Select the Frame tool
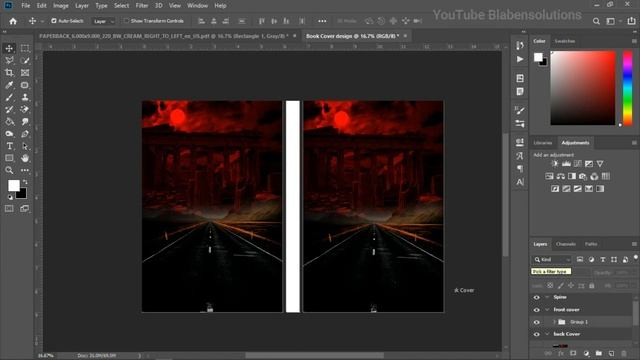The width and height of the screenshot is (640, 360). pyautogui.click(x=25, y=73)
